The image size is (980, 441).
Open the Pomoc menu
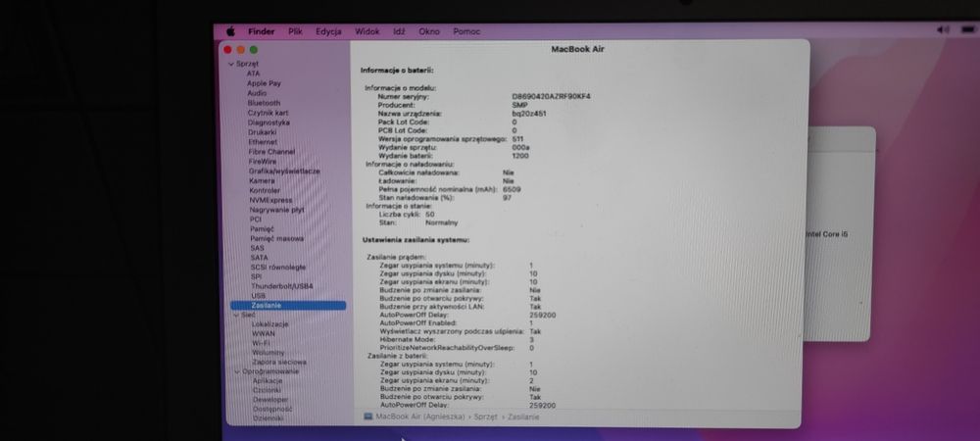(466, 31)
